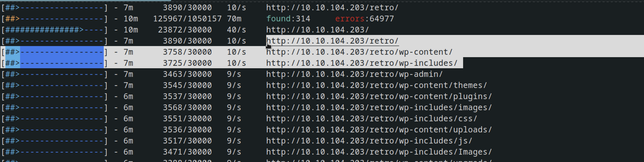The image size is (644, 162).
Task: Click the retro/wp-admin/ URL
Action: [x=354, y=74]
